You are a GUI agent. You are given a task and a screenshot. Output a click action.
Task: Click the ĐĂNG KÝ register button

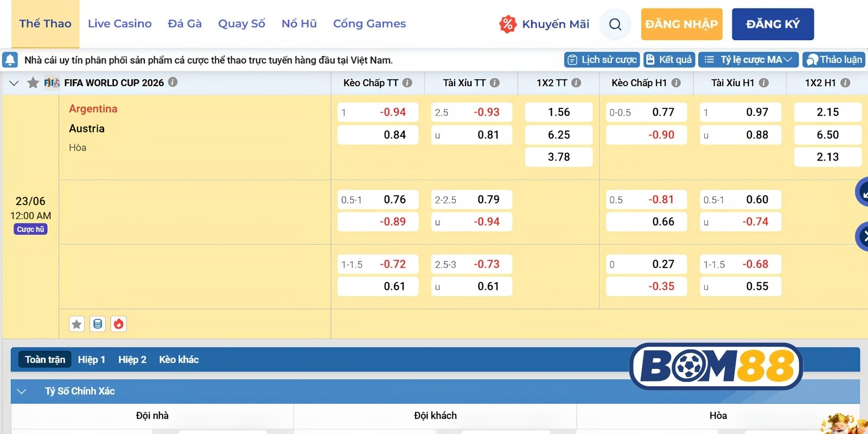point(773,24)
